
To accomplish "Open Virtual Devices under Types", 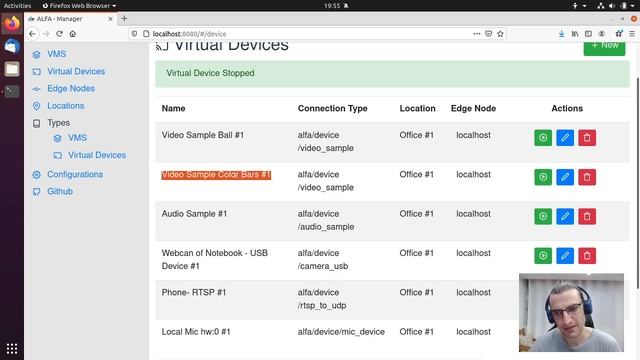I will (x=97, y=155).
